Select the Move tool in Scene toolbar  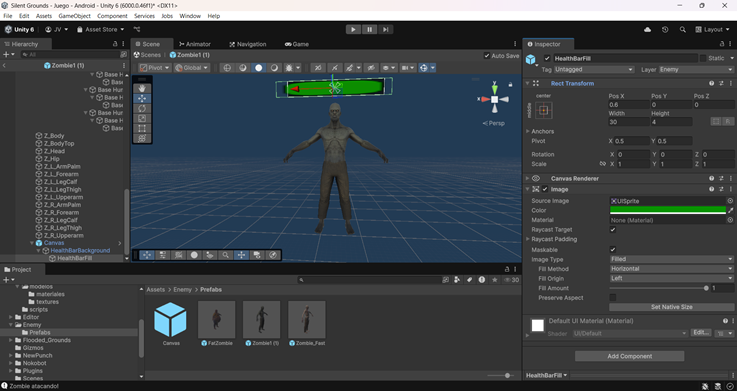tap(142, 98)
